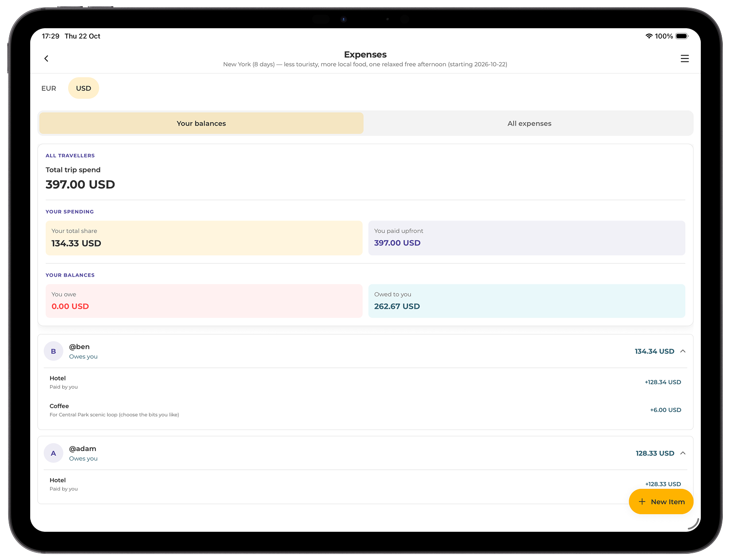Tap the Expenses page title
The image size is (731, 560).
(x=365, y=55)
